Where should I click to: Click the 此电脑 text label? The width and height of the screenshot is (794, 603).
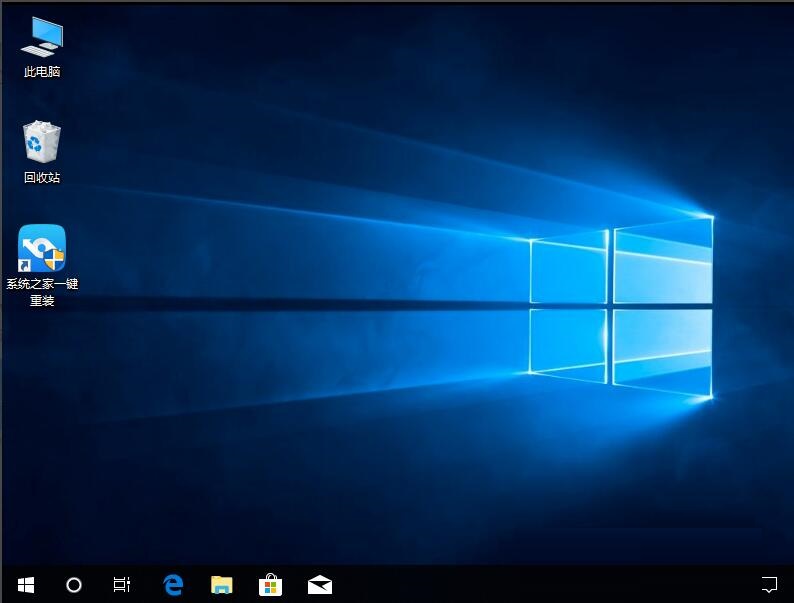click(42, 72)
